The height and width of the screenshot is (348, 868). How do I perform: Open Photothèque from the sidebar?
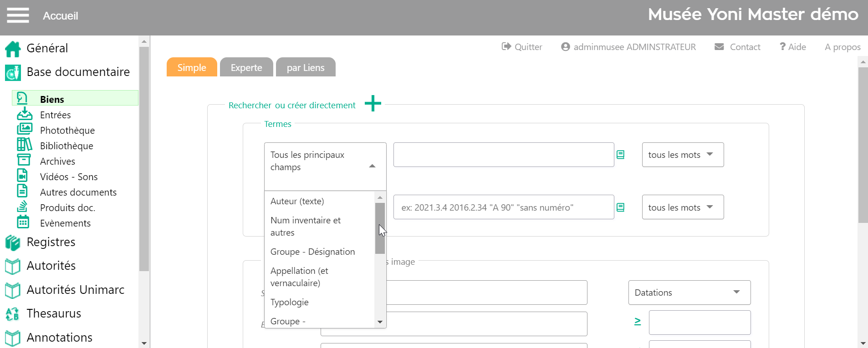click(67, 131)
